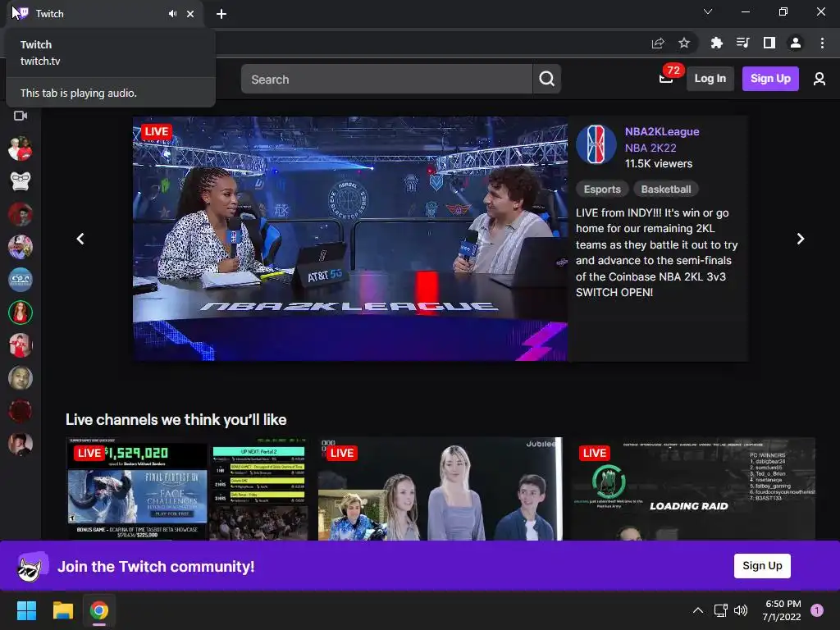Open File Explorer from the taskbar
The width and height of the screenshot is (840, 630).
pos(62,610)
